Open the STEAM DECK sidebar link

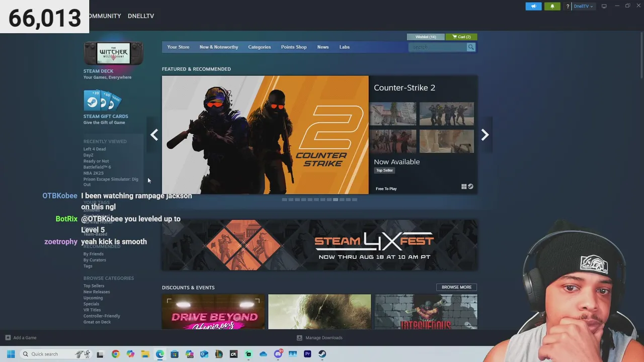point(98,71)
